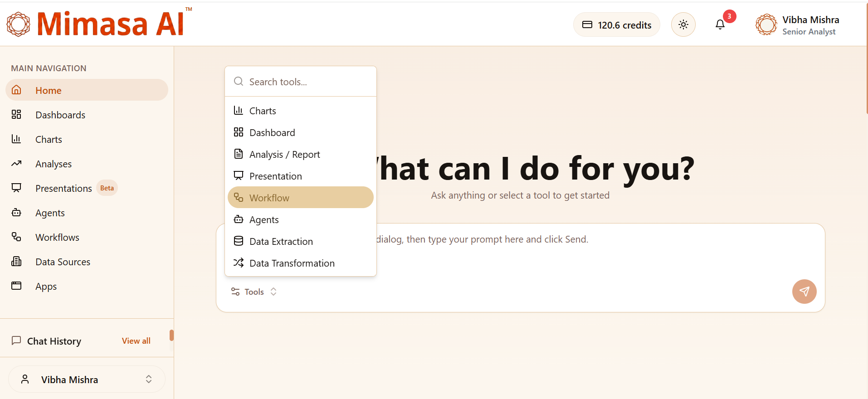Click the Data Sources icon in sidebar

coord(16,261)
